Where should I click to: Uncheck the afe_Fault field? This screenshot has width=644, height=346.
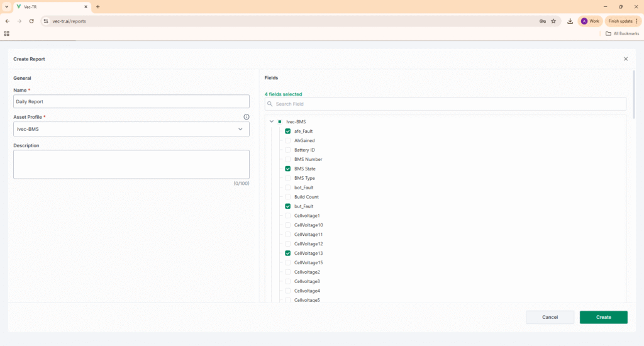click(x=288, y=131)
